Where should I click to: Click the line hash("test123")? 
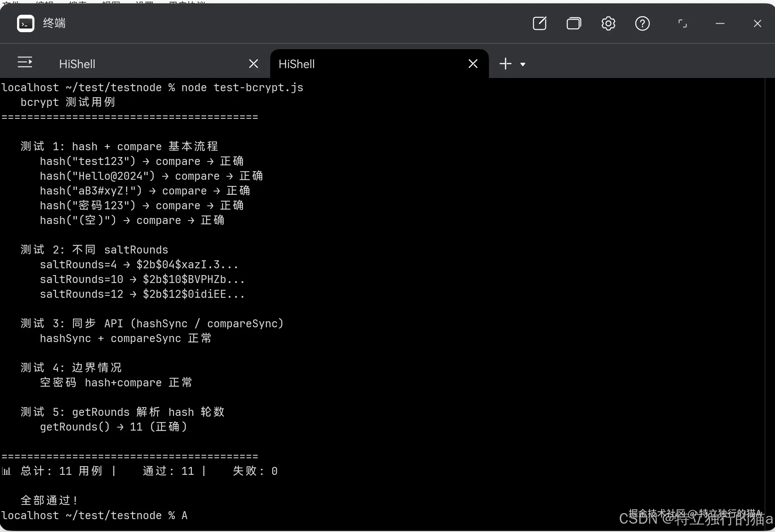[x=142, y=161]
